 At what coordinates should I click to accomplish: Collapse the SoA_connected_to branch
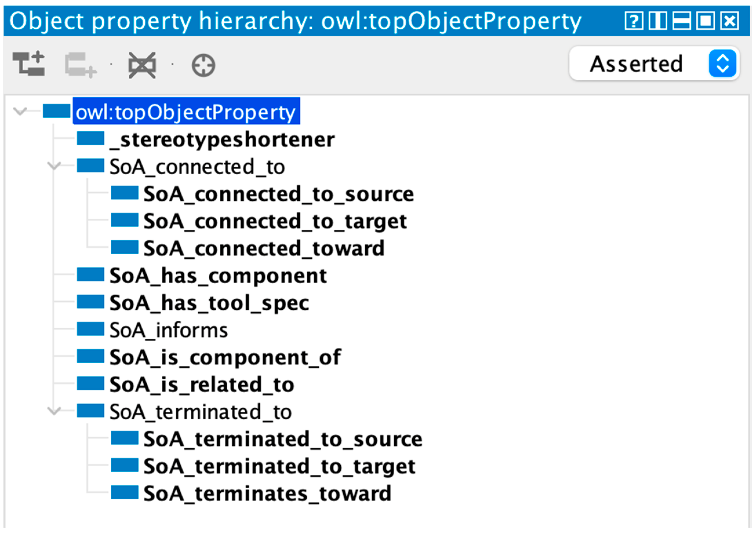click(54, 166)
